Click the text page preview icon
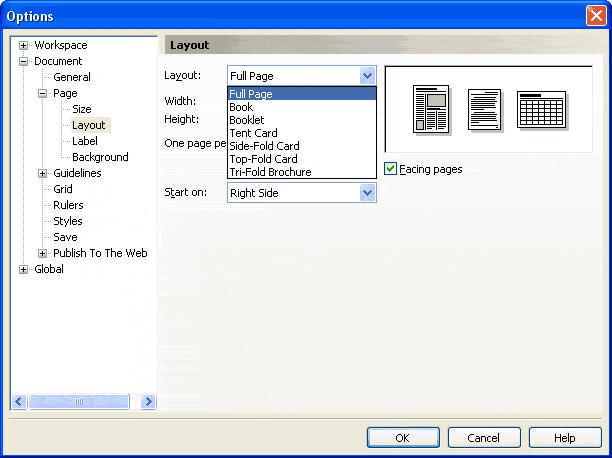Viewport: 612px width, 458px height. [485, 110]
